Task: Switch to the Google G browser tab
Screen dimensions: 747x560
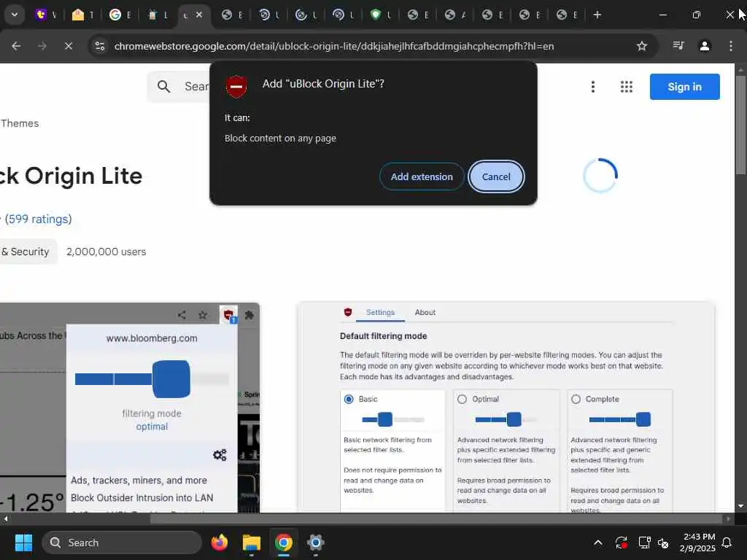Action: pos(115,15)
